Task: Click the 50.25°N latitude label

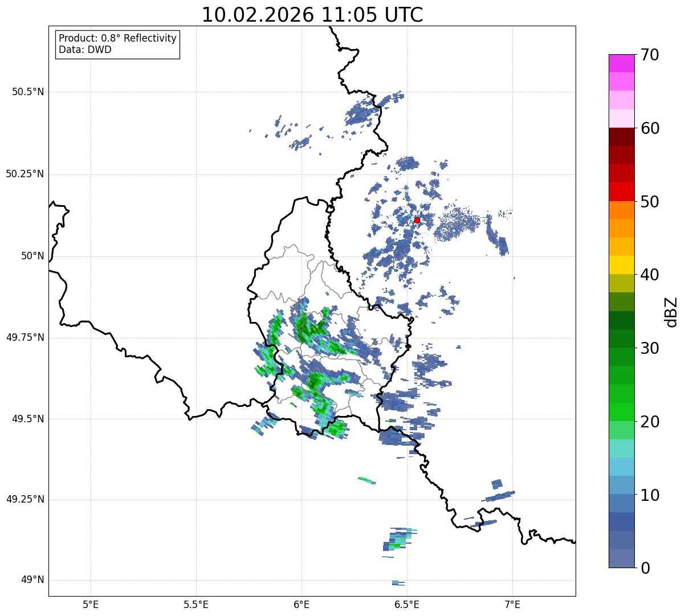Action: pyautogui.click(x=25, y=174)
